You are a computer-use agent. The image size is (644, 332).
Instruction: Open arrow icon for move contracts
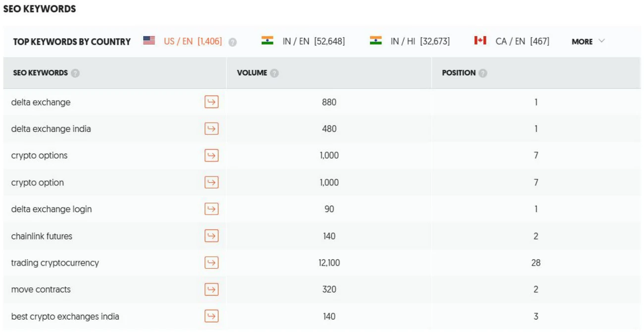pos(212,289)
